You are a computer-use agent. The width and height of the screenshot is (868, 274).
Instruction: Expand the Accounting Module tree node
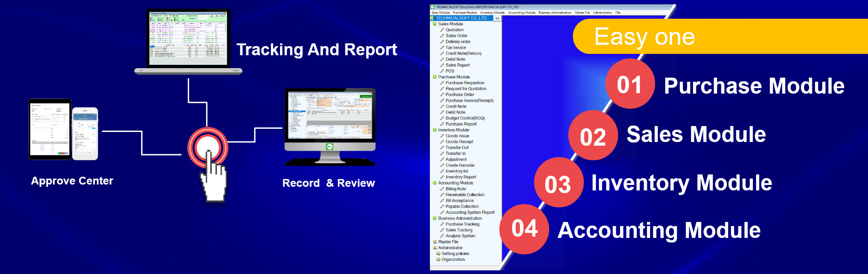point(434,183)
